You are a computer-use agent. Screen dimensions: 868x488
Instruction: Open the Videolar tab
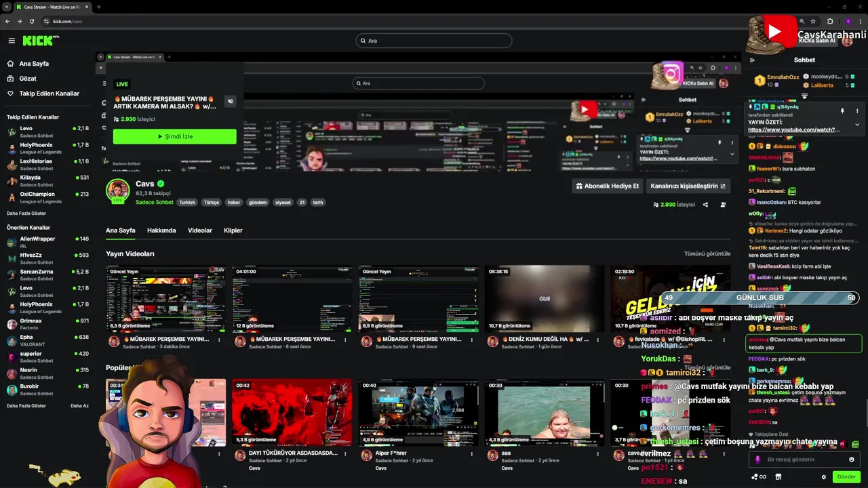pos(200,230)
